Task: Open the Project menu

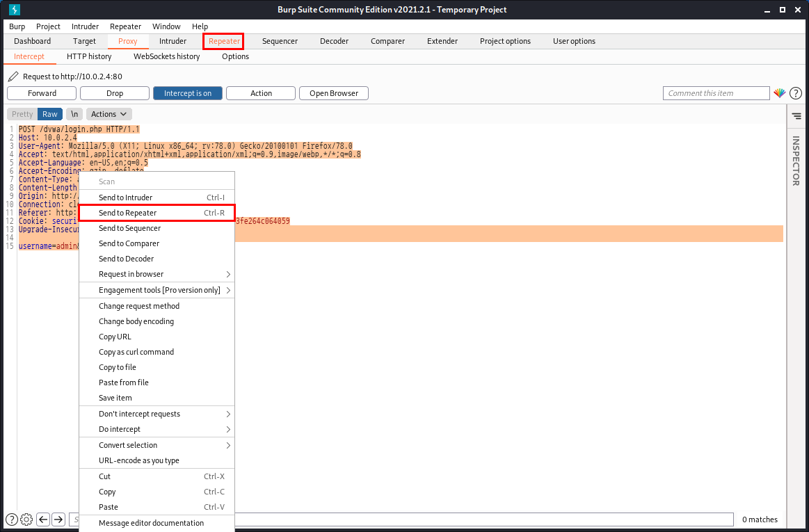Action: (48, 26)
